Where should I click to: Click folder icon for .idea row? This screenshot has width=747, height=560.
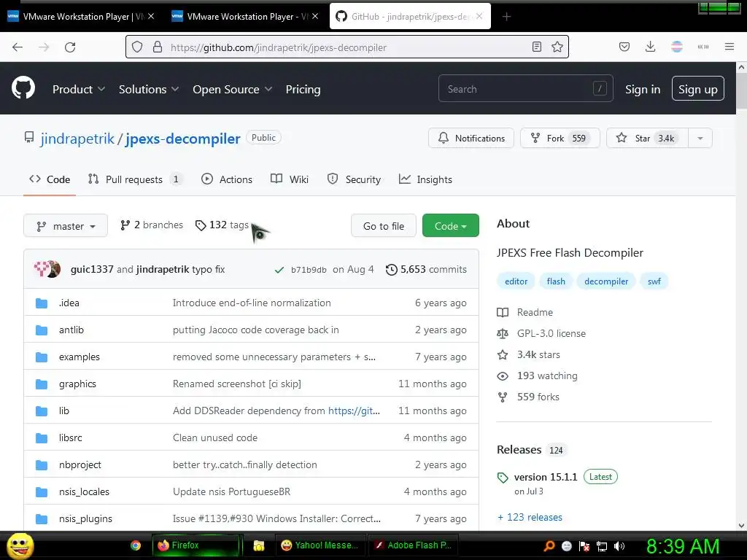[42, 303]
